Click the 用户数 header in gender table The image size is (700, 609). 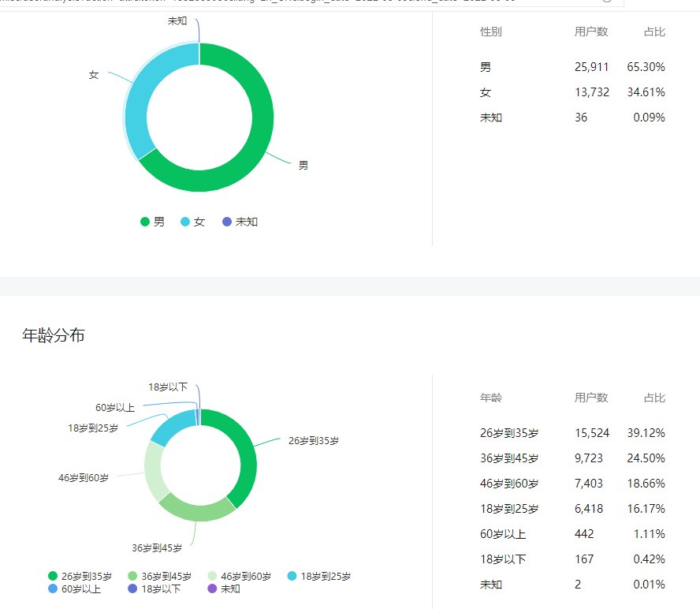591,32
